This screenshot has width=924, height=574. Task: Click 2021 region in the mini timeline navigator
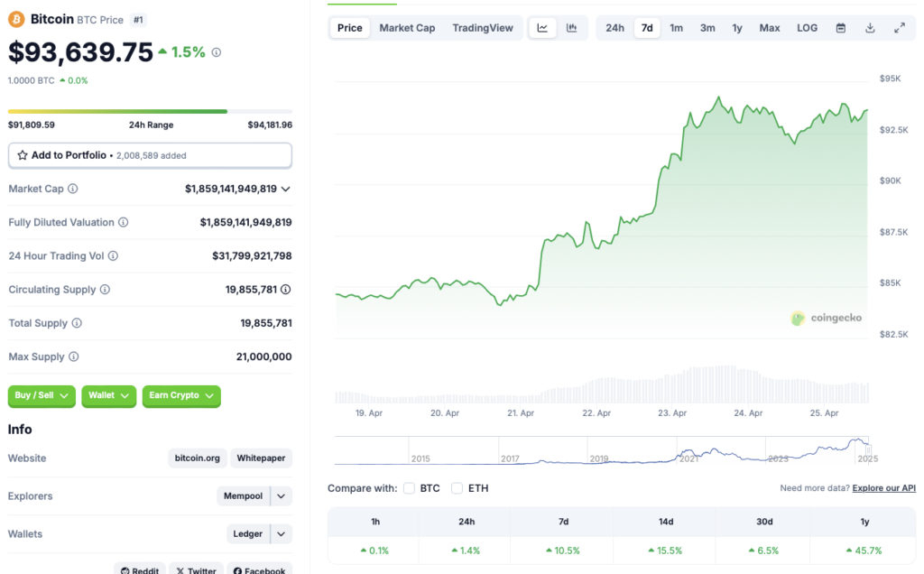(688, 458)
